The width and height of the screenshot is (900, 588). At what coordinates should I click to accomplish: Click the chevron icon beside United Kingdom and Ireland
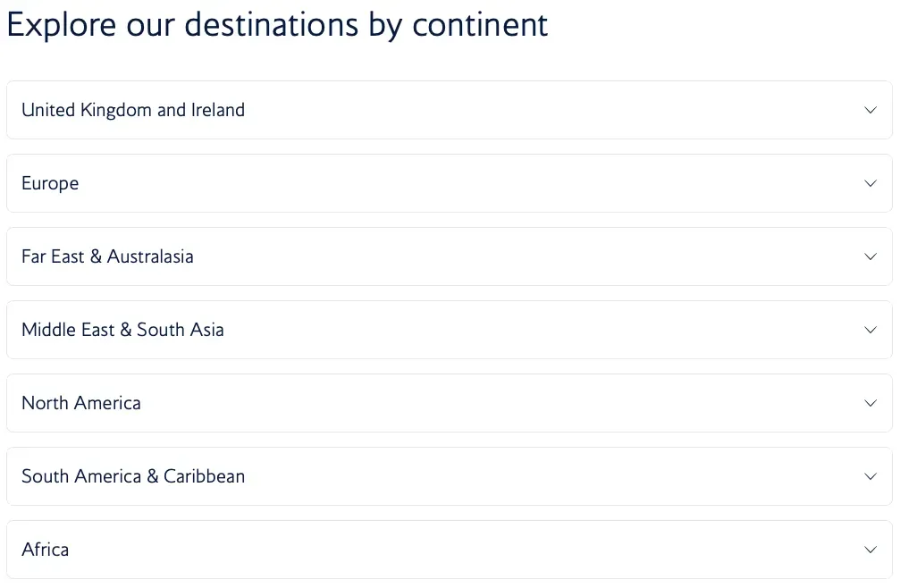(x=871, y=110)
